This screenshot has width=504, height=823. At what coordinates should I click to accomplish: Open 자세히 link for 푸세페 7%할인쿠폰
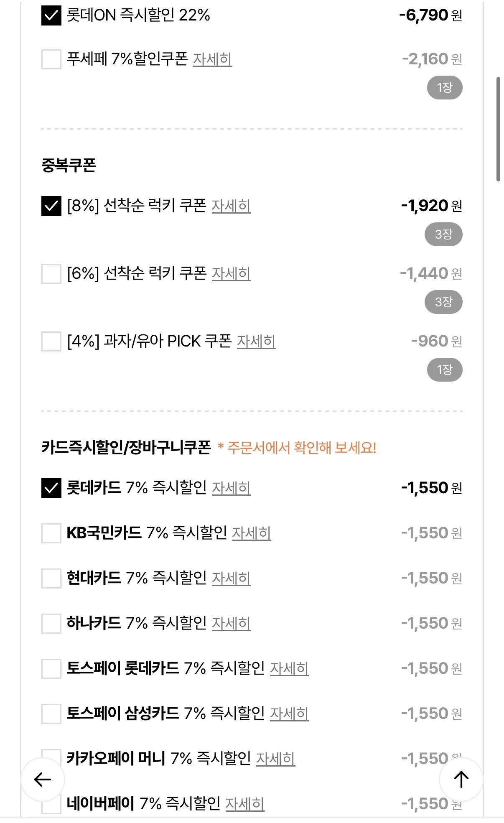coord(212,59)
